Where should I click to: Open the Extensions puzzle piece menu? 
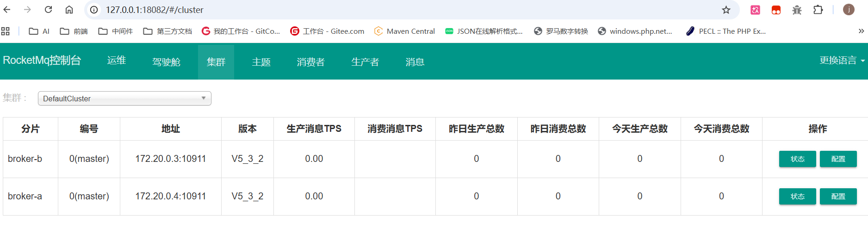click(x=818, y=10)
